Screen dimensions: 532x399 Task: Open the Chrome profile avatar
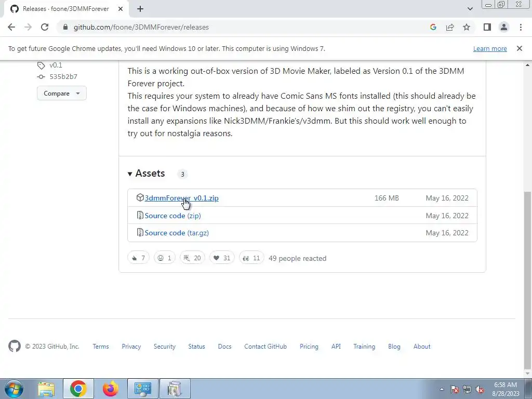pos(504,27)
